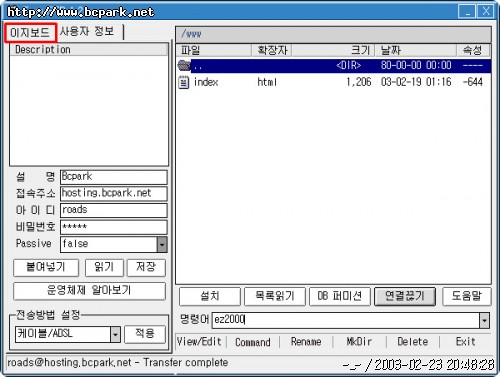Screen dimensions: 500x377
Task: Focus the 비밀번호 password field
Action: pos(114,227)
